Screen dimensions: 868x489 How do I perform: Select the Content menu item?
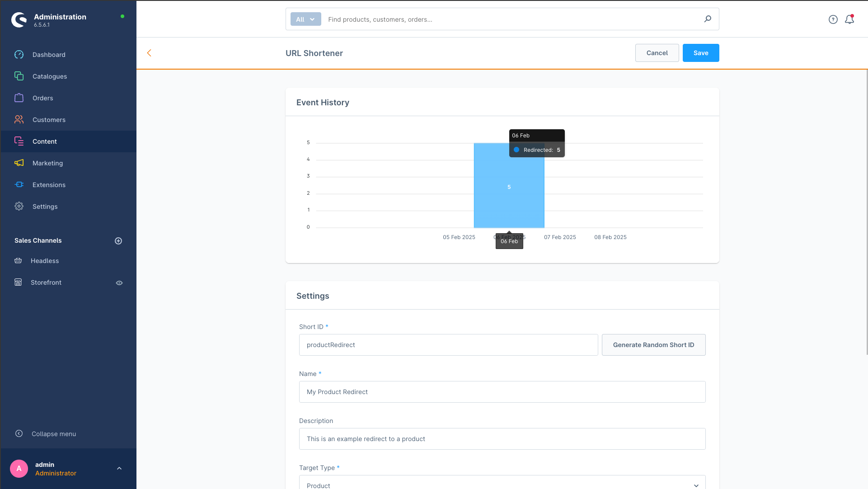click(69, 141)
